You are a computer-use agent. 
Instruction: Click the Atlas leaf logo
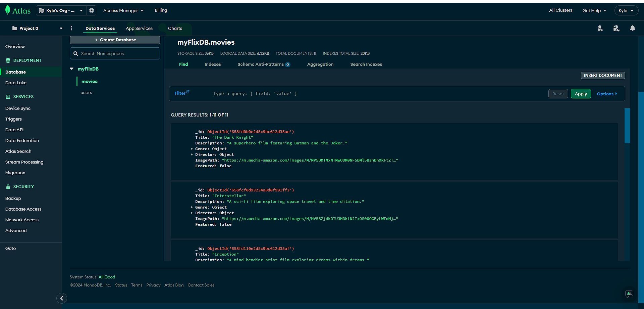click(x=8, y=10)
